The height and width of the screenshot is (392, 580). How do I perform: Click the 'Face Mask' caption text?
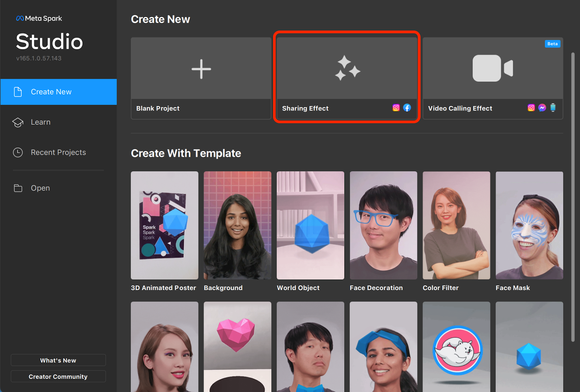point(513,288)
